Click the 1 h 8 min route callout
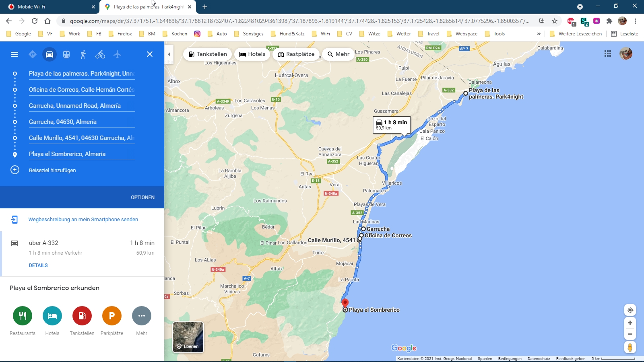Screen dimensions: 644x362 tap(391, 125)
